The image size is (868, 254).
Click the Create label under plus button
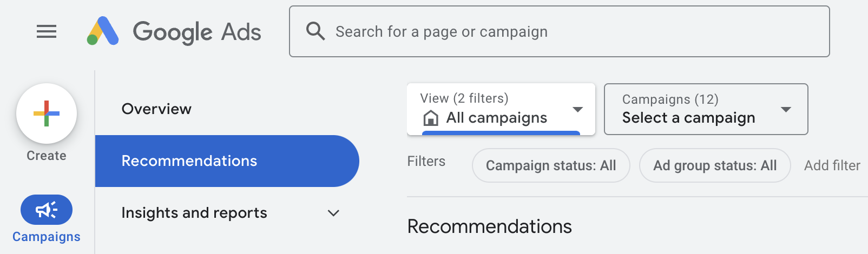47,156
